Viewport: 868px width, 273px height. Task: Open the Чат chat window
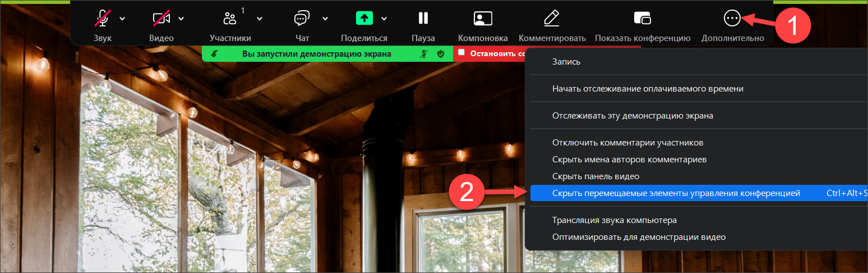click(x=302, y=19)
